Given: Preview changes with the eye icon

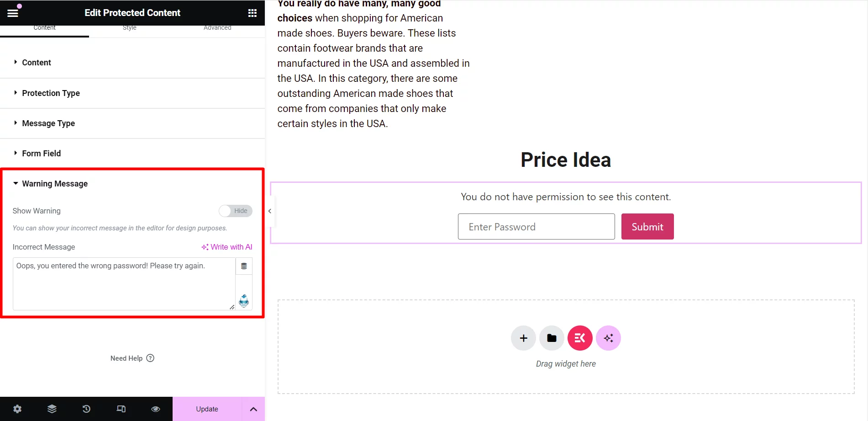Looking at the screenshot, I should (x=156, y=409).
